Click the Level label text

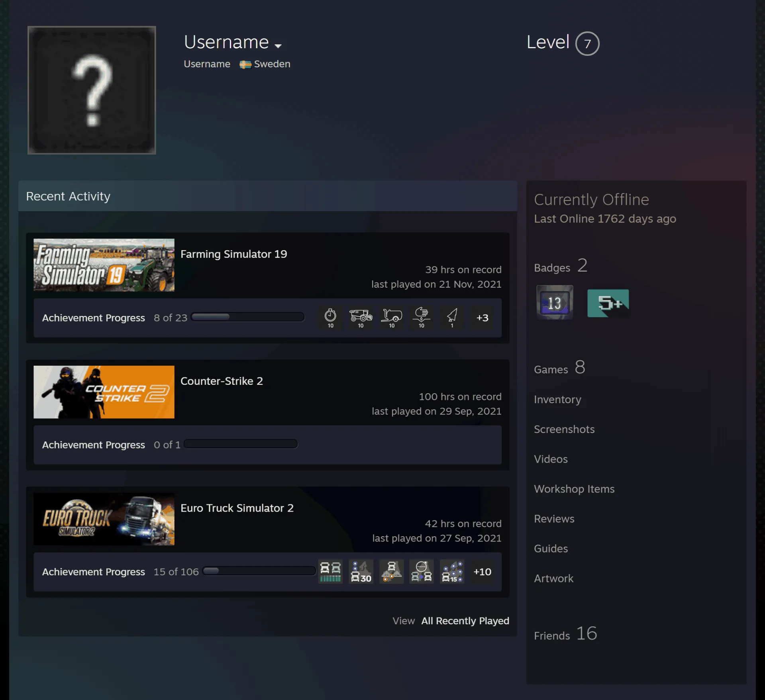coord(548,42)
